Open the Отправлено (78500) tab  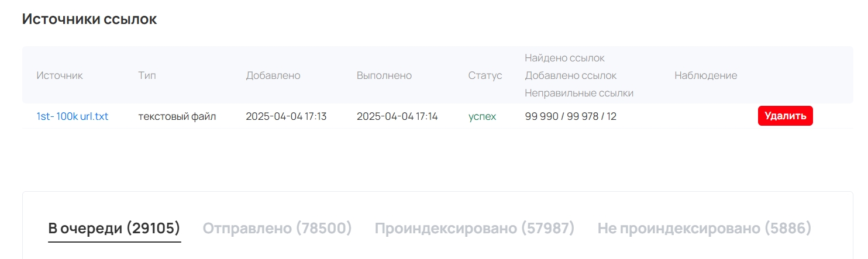(x=277, y=228)
